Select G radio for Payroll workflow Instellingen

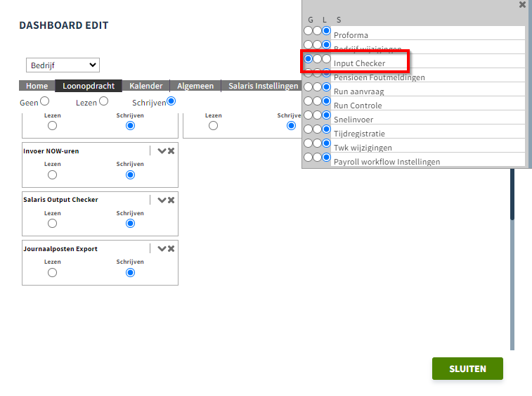pos(308,158)
